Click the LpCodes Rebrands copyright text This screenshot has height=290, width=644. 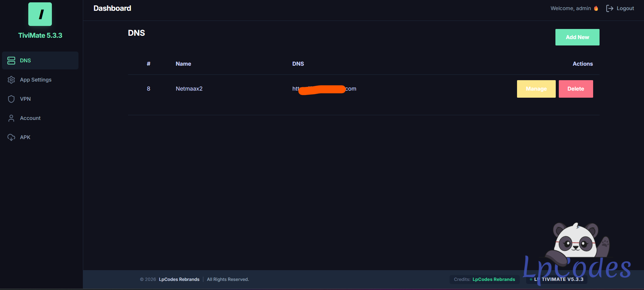[179, 280]
